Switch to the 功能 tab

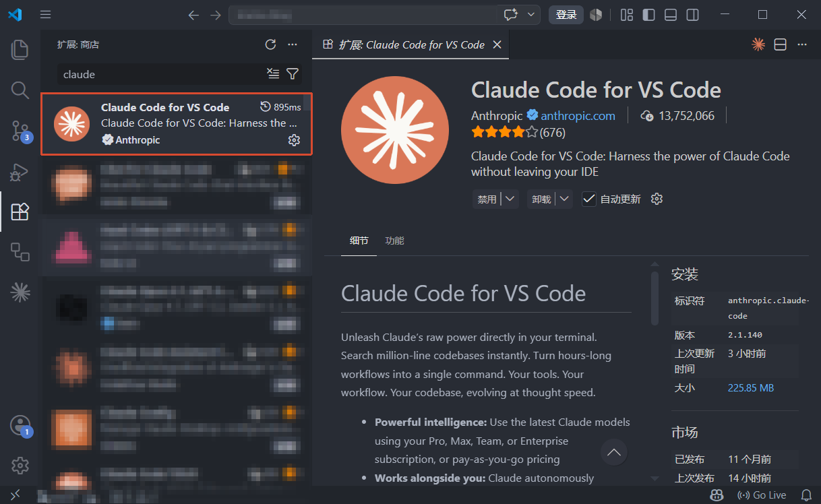click(394, 241)
